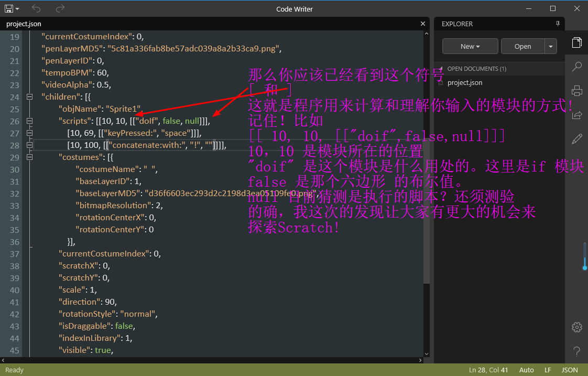Screen dimensions: 588x376
Task: Select the project.json editor tab
Action: [x=24, y=24]
